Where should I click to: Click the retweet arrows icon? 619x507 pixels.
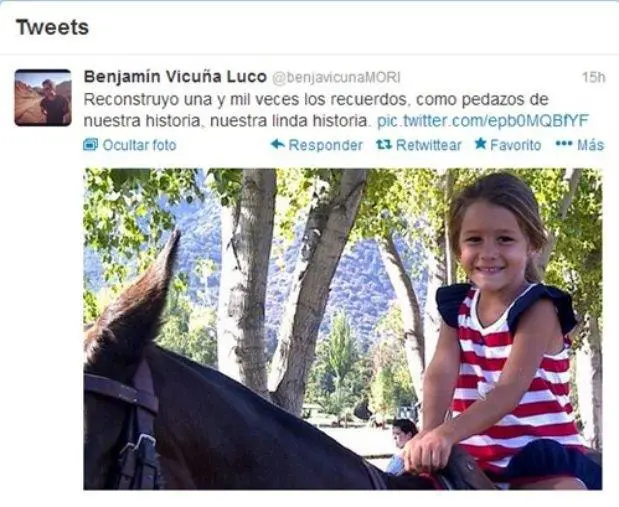tap(384, 145)
